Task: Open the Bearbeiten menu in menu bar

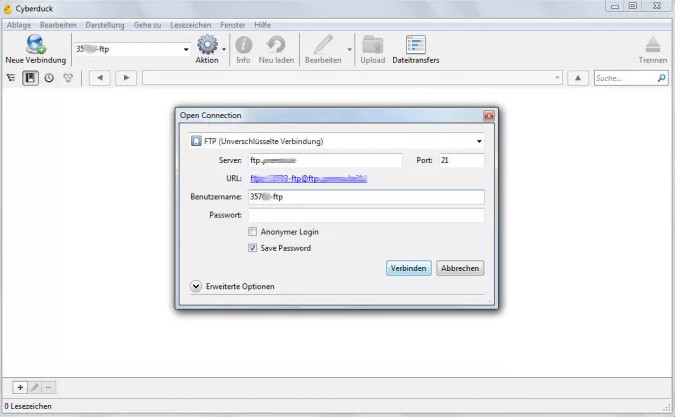Action: coord(58,25)
